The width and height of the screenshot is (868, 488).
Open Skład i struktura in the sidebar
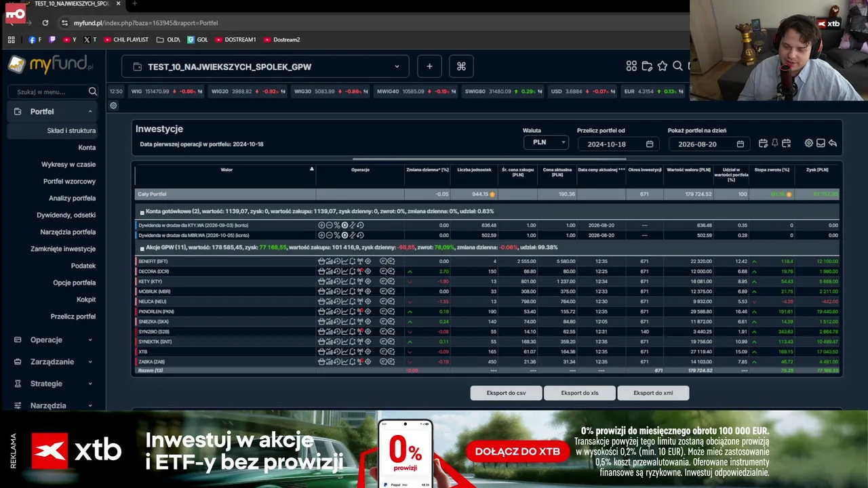coord(71,131)
